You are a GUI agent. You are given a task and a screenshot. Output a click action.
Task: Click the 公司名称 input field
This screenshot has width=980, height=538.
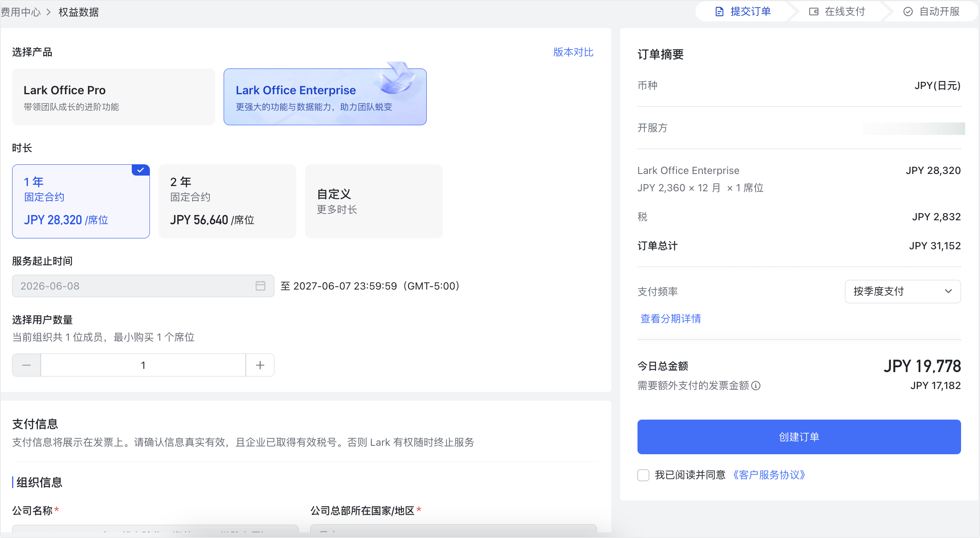pyautogui.click(x=155, y=530)
